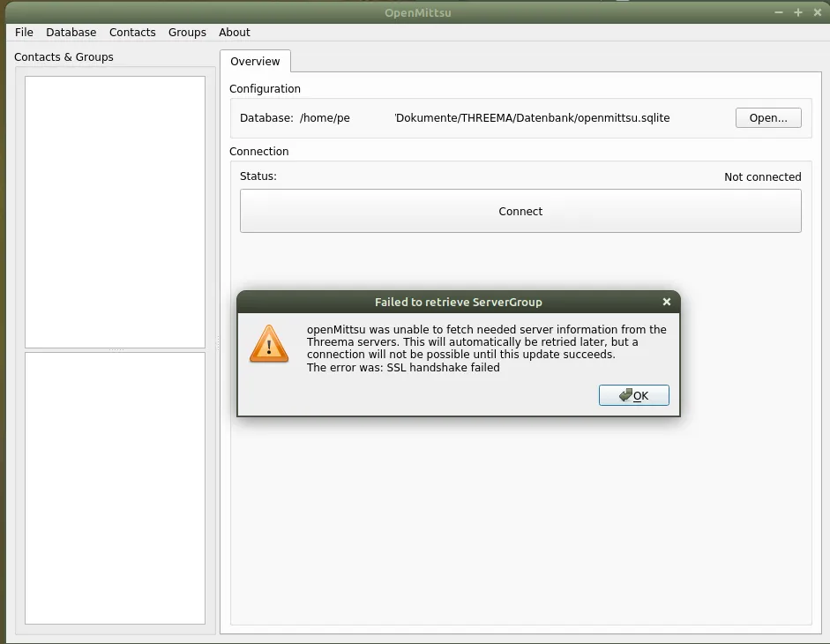Minimize the OpenMittsu window
This screenshot has height=644, width=830.
tap(779, 12)
